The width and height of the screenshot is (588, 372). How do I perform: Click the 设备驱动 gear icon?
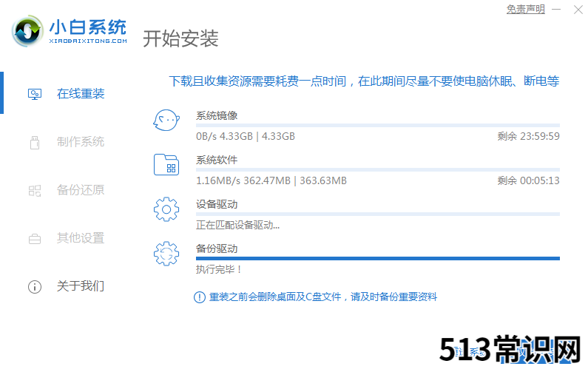pyautogui.click(x=166, y=209)
